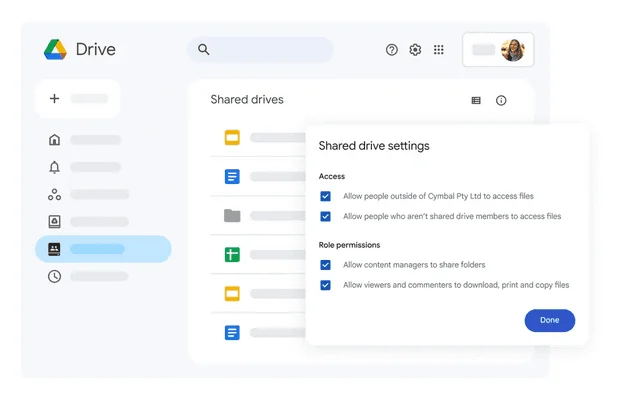Click the gray folder icon in list

232,215
